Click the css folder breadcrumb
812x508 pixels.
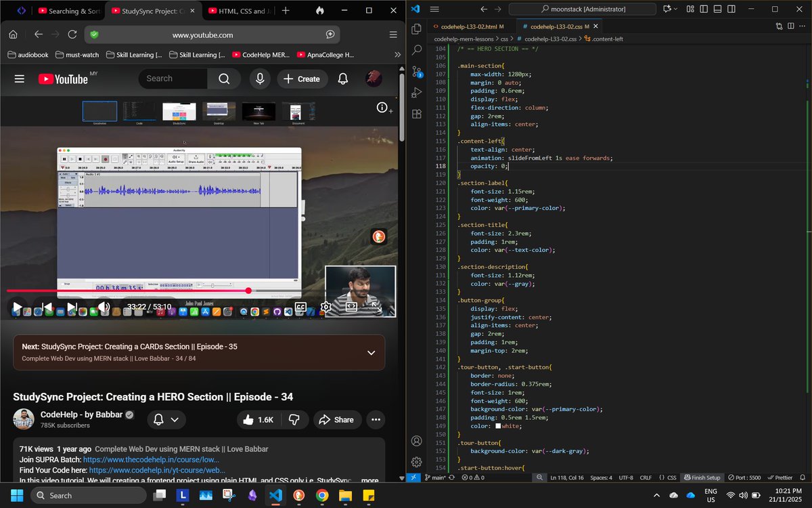[x=503, y=39]
